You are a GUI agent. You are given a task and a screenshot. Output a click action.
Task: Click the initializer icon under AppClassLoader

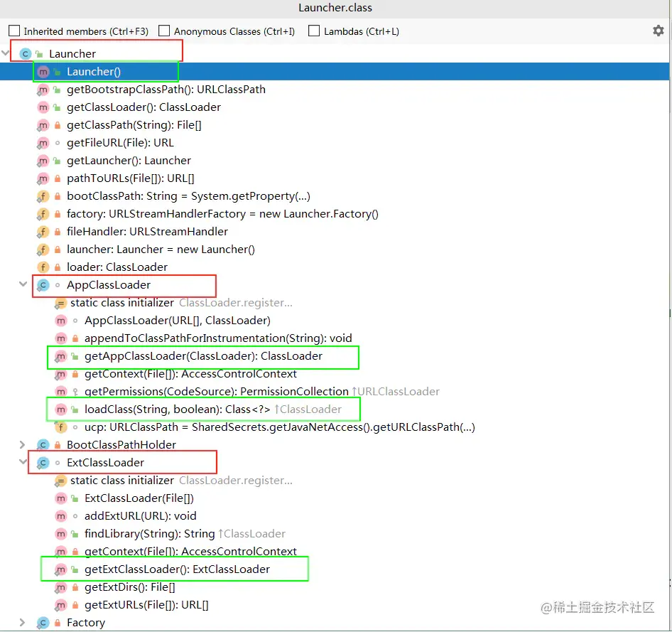(60, 303)
